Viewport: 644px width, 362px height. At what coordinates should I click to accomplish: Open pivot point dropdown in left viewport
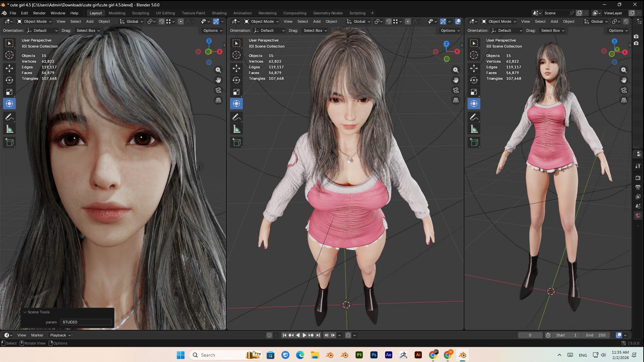click(x=151, y=21)
